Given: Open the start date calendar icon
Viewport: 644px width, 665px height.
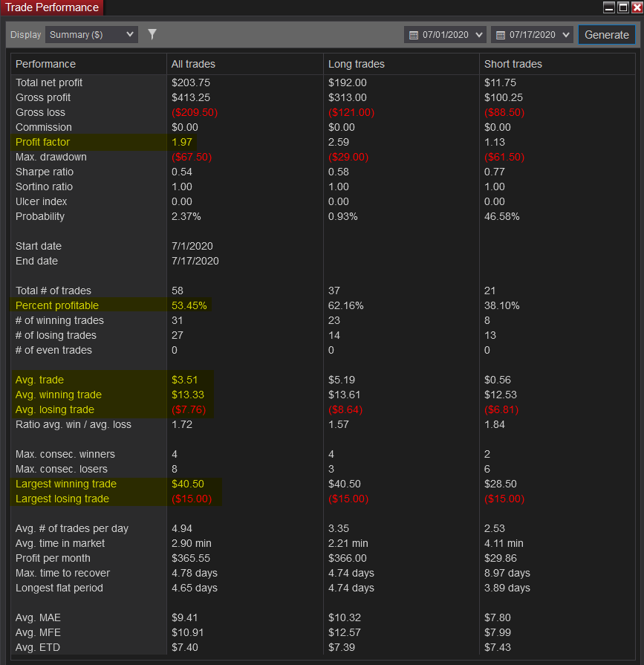Looking at the screenshot, I should 414,35.
